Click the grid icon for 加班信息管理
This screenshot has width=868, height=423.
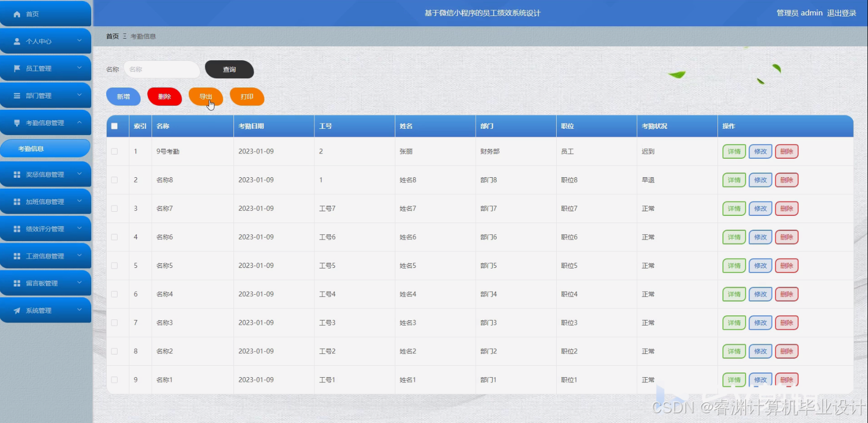pos(17,202)
